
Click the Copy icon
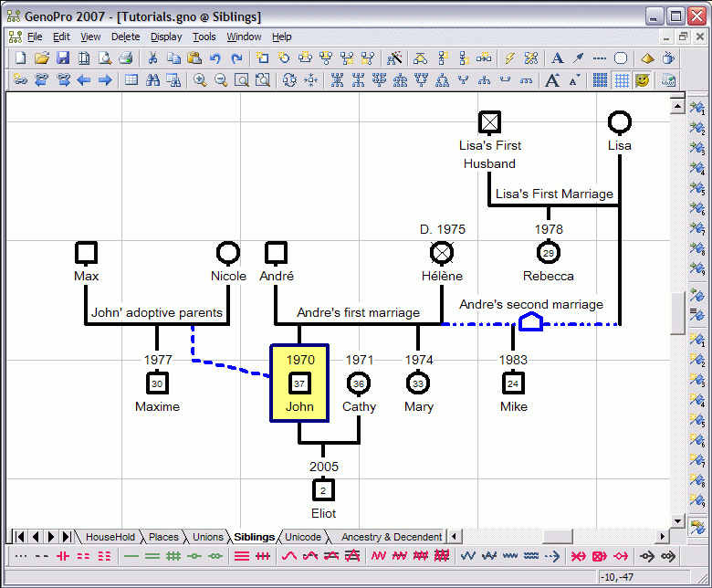(x=173, y=58)
